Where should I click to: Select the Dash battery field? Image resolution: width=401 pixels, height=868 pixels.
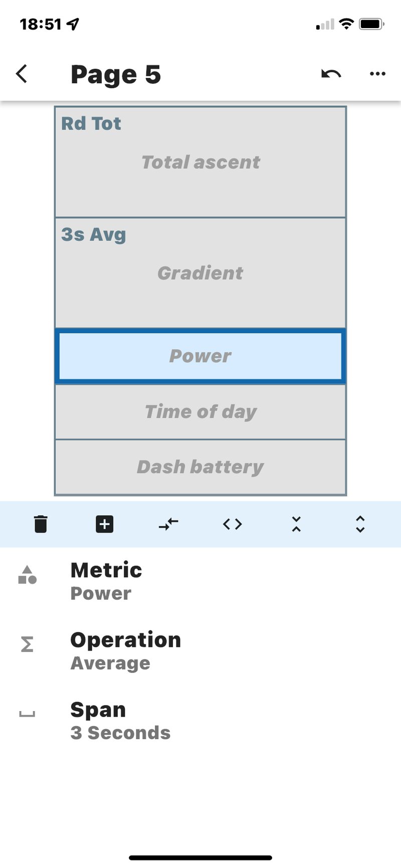pos(200,467)
